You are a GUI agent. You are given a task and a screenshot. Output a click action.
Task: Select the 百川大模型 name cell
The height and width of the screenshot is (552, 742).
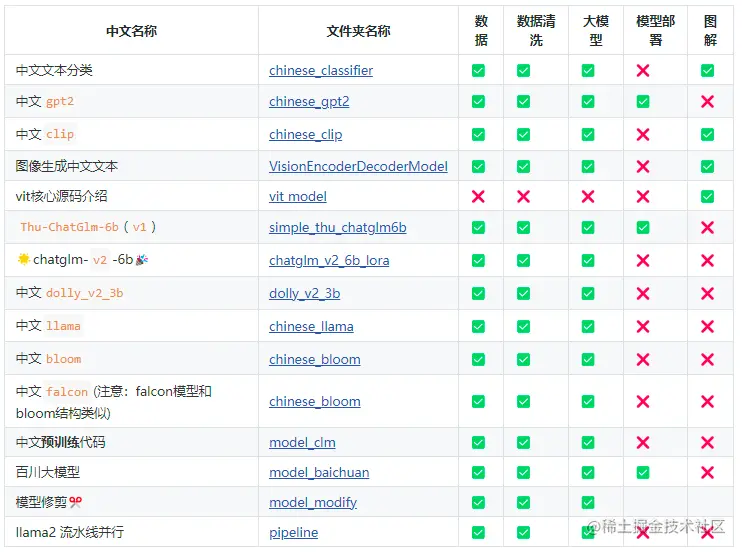coord(132,472)
